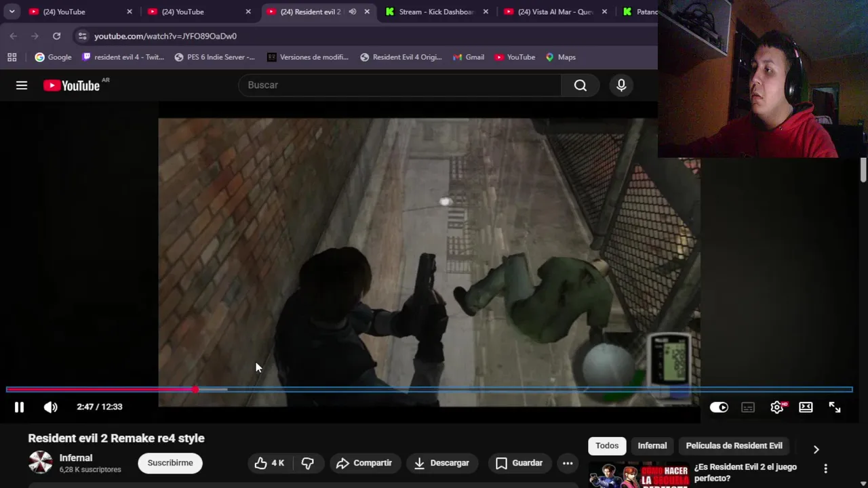868x488 pixels.
Task: Open the tab search dropdown arrow
Action: (12, 12)
